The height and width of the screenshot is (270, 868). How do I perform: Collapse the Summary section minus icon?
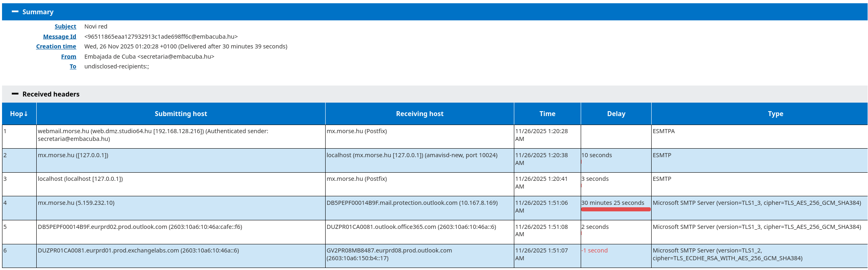15,12
